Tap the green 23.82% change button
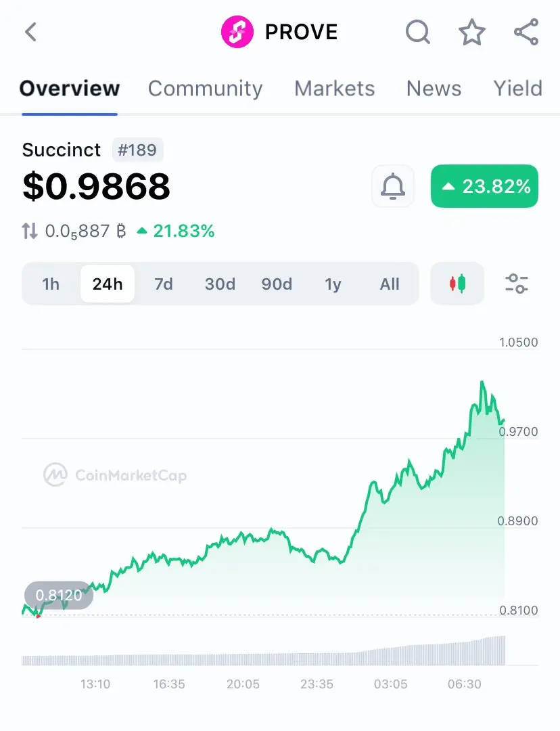Screen dimensions: 560x731 point(484,186)
